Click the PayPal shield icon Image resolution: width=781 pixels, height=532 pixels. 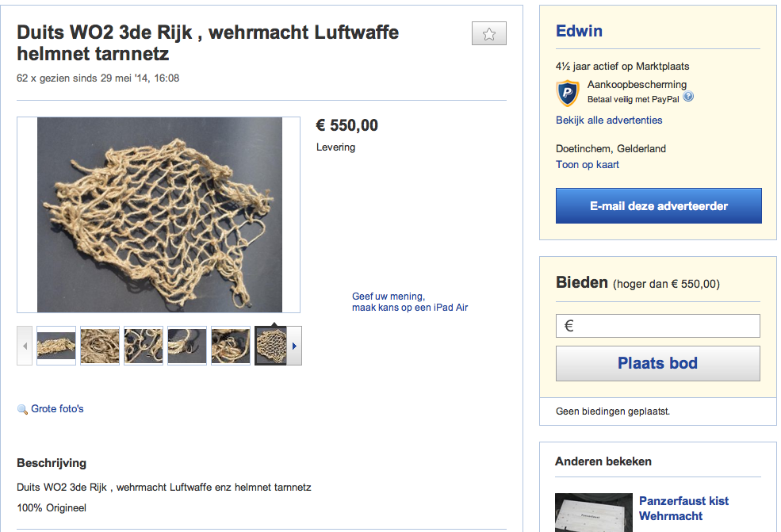tap(568, 93)
